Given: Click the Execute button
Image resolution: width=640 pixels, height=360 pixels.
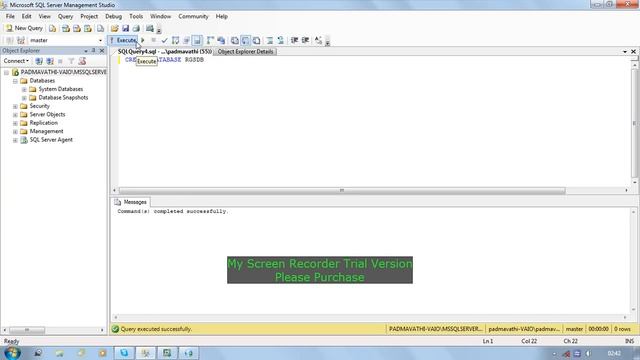Looking at the screenshot, I should (122, 40).
